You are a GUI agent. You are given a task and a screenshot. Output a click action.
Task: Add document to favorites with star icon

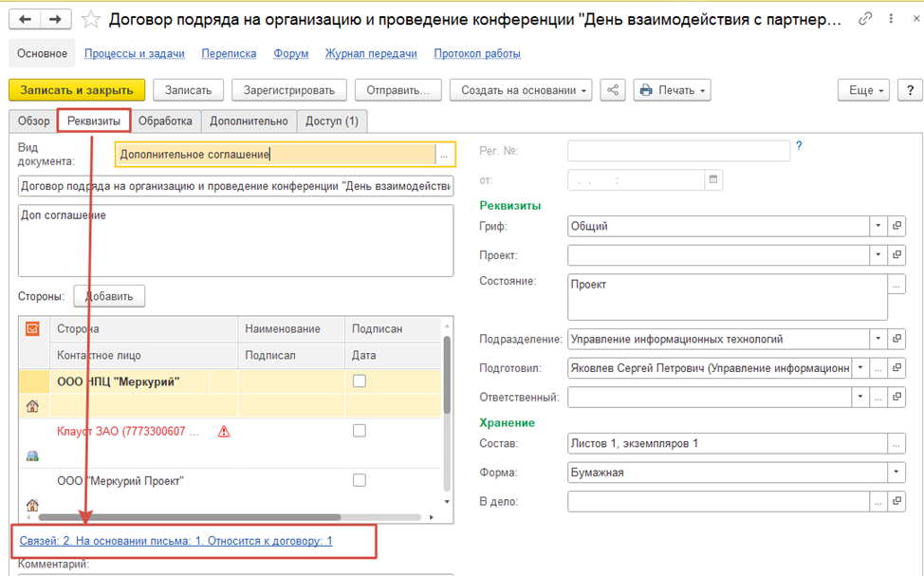tap(91, 20)
